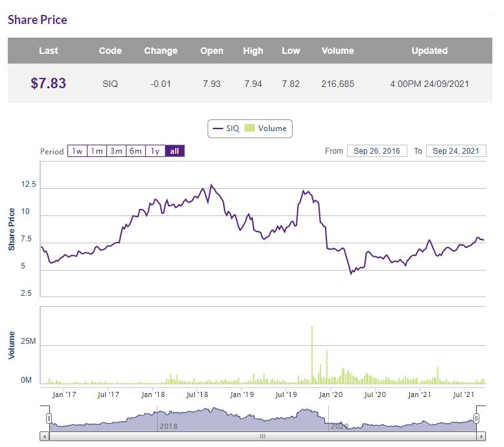Toggle Volume series in chart legend

(x=266, y=128)
